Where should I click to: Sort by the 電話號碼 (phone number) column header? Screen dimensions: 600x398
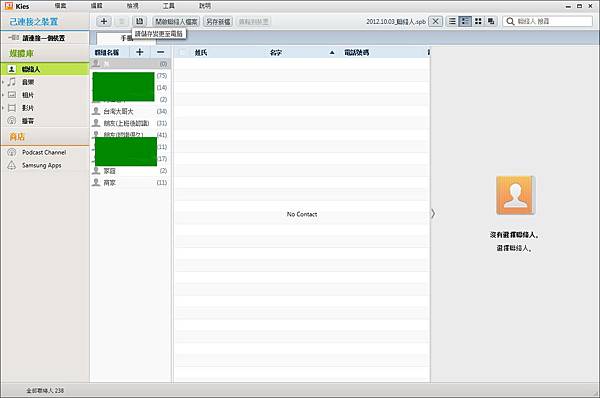(357, 52)
